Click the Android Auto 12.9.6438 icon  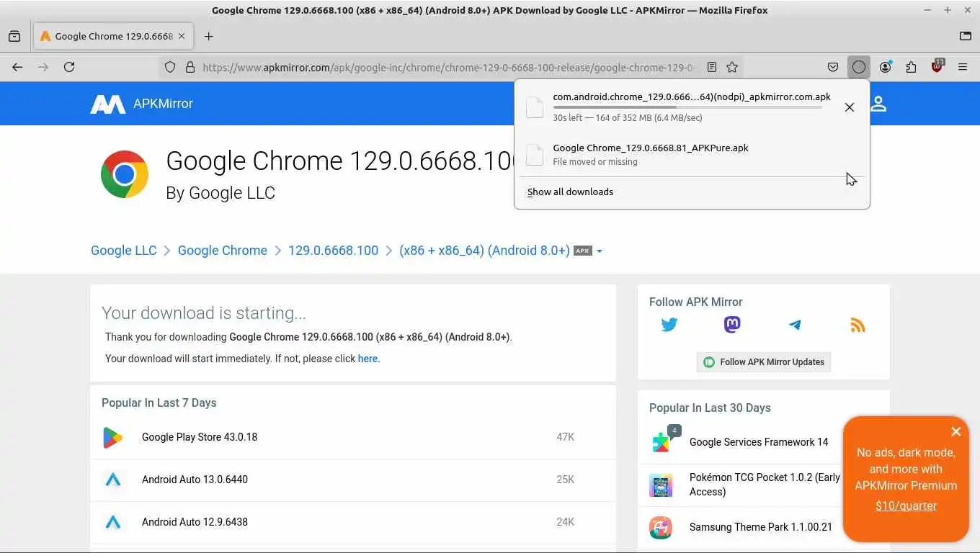click(113, 522)
